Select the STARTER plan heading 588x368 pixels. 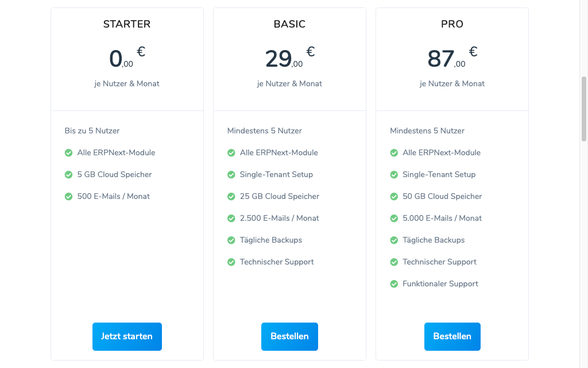(x=127, y=24)
